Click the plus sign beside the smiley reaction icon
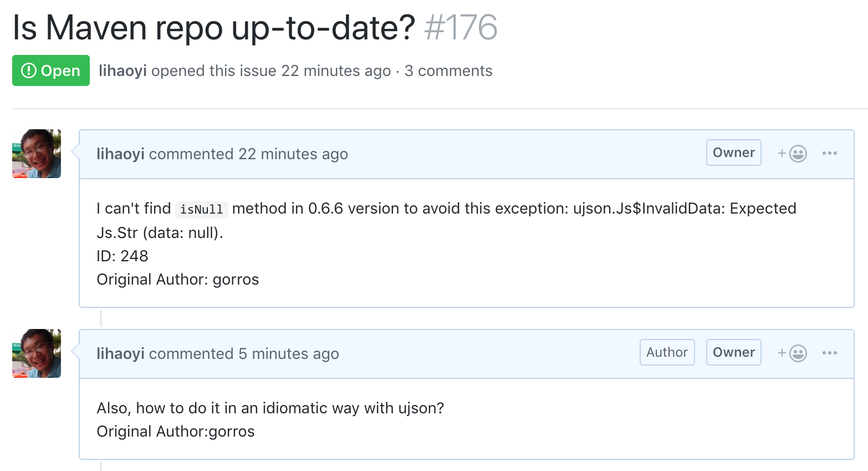 pyautogui.click(x=781, y=153)
